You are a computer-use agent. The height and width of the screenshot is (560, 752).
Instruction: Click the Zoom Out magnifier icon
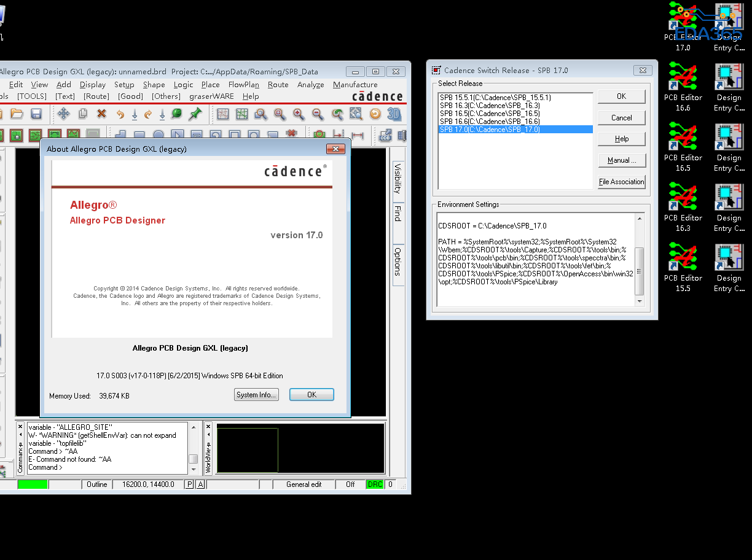[318, 114]
